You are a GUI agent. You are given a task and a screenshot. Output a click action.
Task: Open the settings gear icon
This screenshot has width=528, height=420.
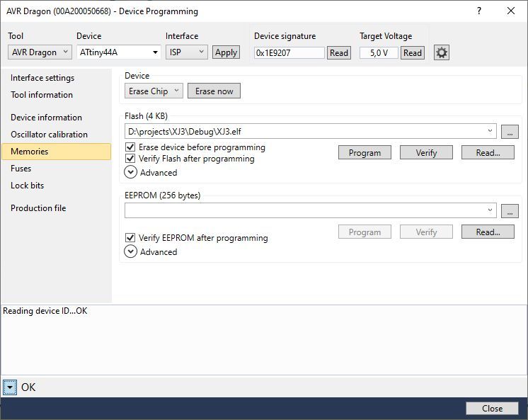tap(442, 52)
